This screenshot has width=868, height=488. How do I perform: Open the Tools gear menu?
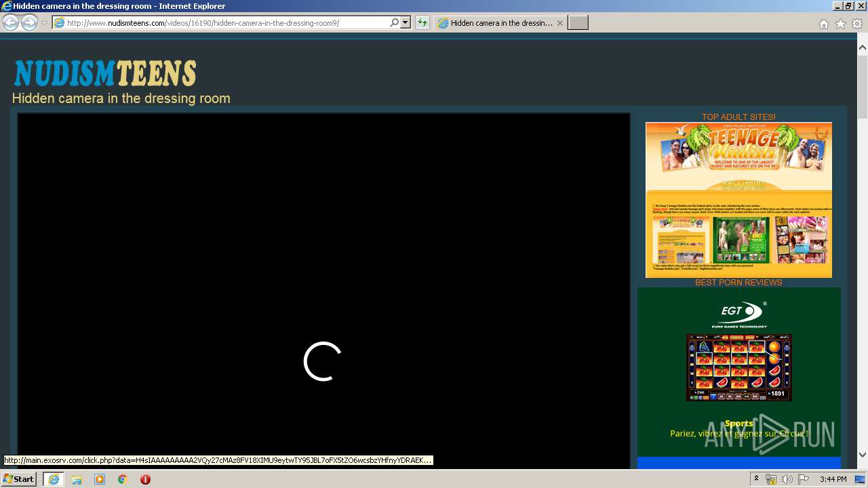point(857,24)
